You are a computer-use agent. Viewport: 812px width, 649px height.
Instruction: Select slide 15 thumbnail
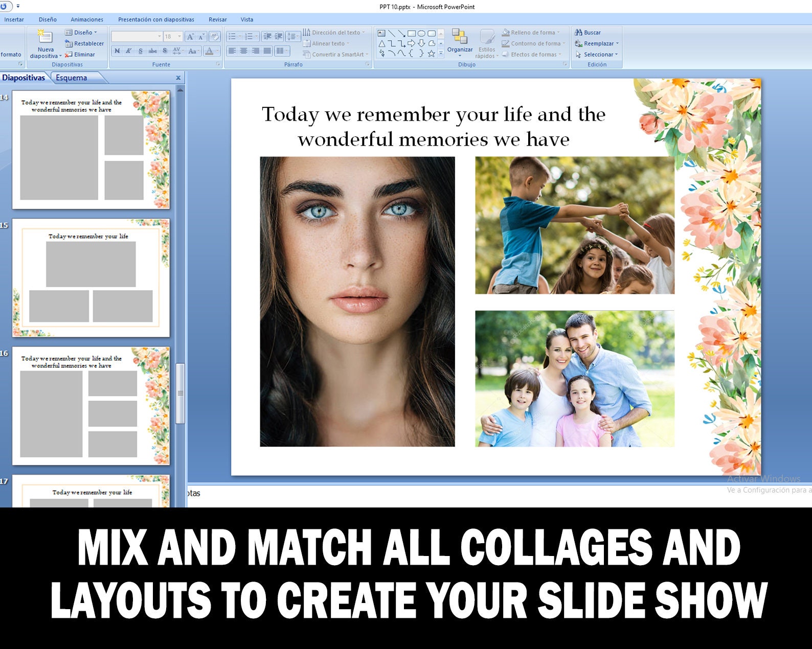pyautogui.click(x=91, y=278)
